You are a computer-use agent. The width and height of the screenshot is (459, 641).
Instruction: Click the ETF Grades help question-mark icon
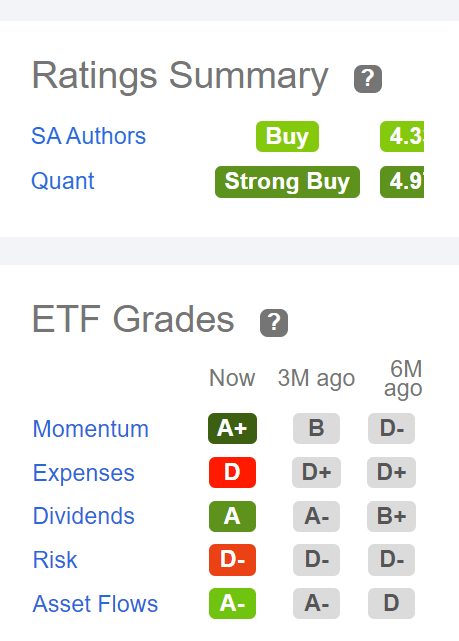[x=274, y=323]
